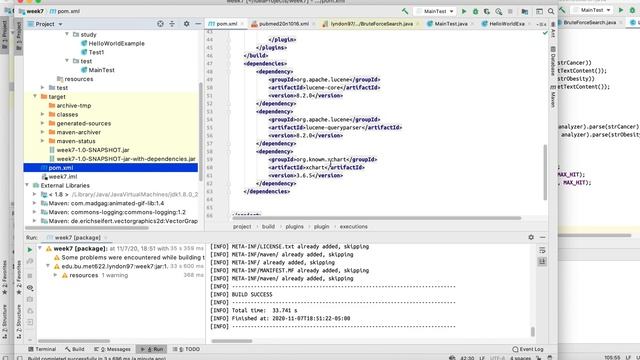Image resolution: width=640 pixels, height=360 pixels.
Task: Click the Project tree vertical scrollbar
Action: [x=200, y=131]
